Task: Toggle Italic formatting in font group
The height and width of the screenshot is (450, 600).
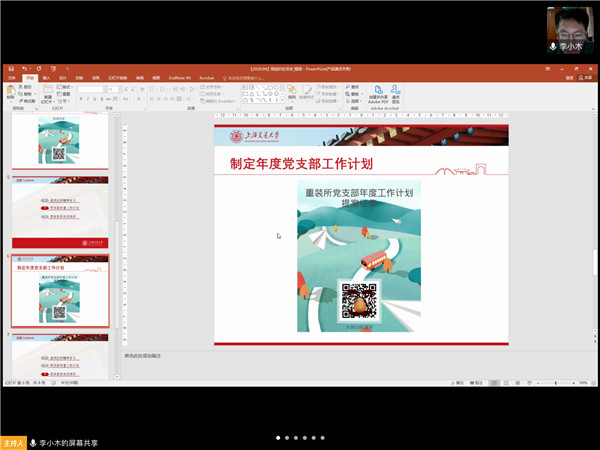Action: [88, 98]
